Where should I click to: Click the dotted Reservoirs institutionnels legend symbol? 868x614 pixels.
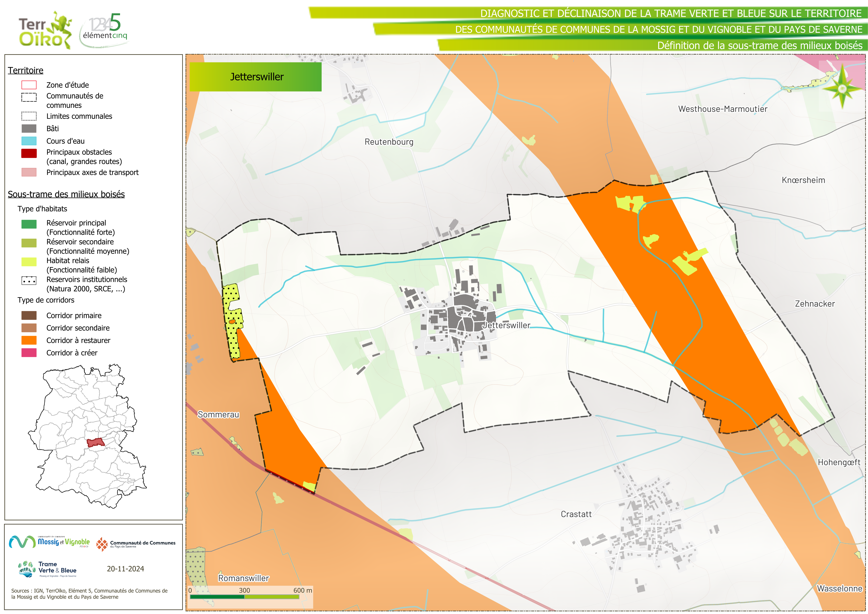[x=29, y=280]
